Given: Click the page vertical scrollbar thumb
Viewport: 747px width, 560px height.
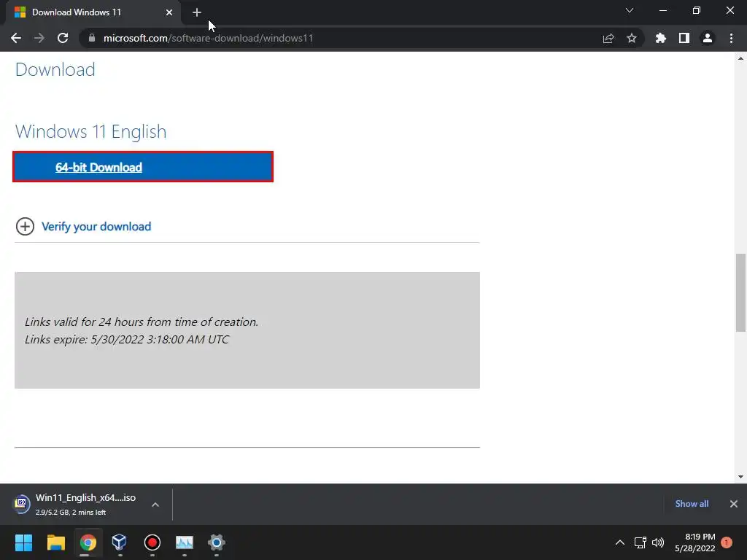Looking at the screenshot, I should tap(740, 293).
